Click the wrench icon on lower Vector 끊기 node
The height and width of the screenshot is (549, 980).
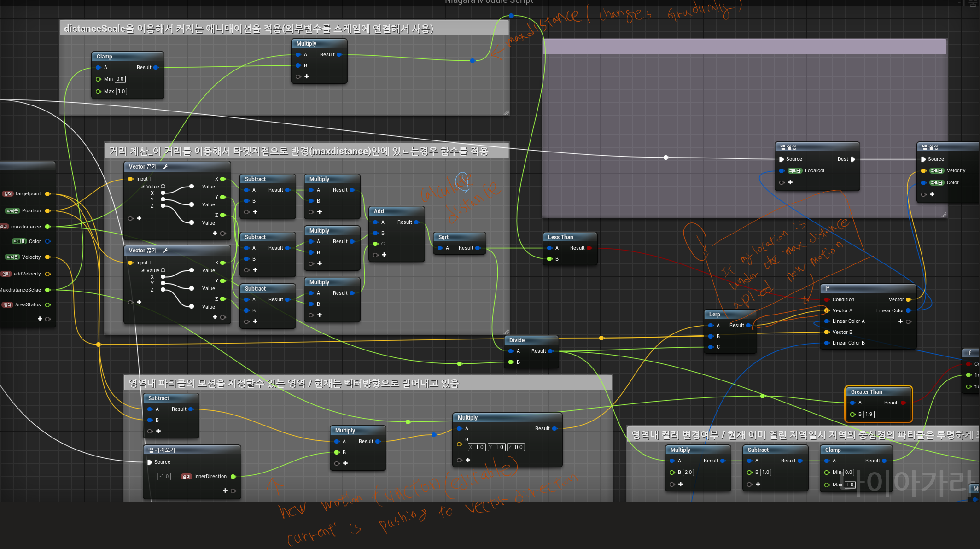coord(165,251)
